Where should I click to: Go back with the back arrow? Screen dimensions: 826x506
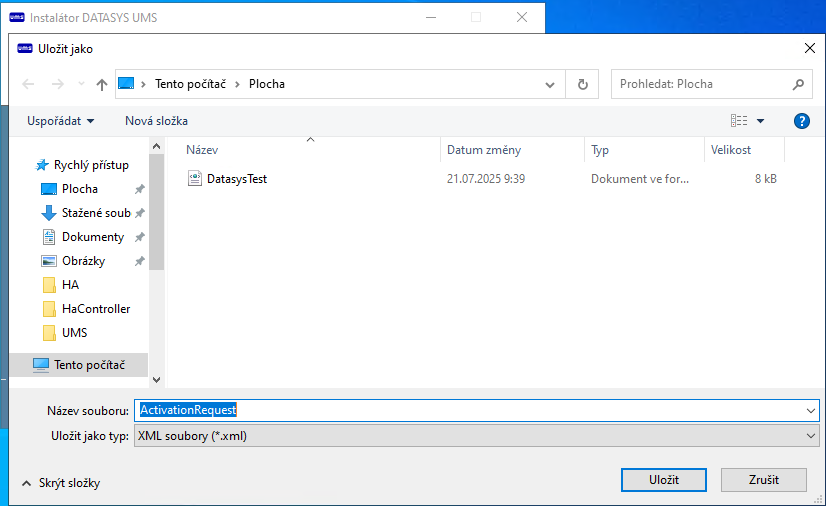(28, 84)
